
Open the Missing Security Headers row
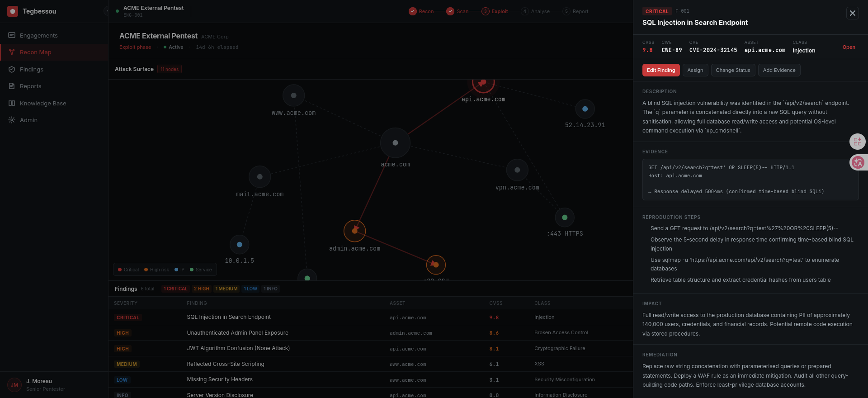click(x=371, y=379)
